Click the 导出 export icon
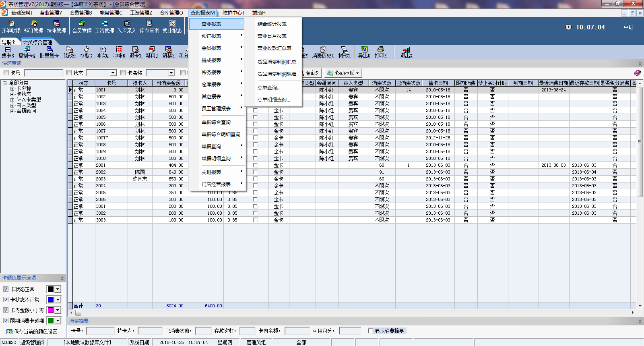644x346 pixels. click(x=364, y=52)
